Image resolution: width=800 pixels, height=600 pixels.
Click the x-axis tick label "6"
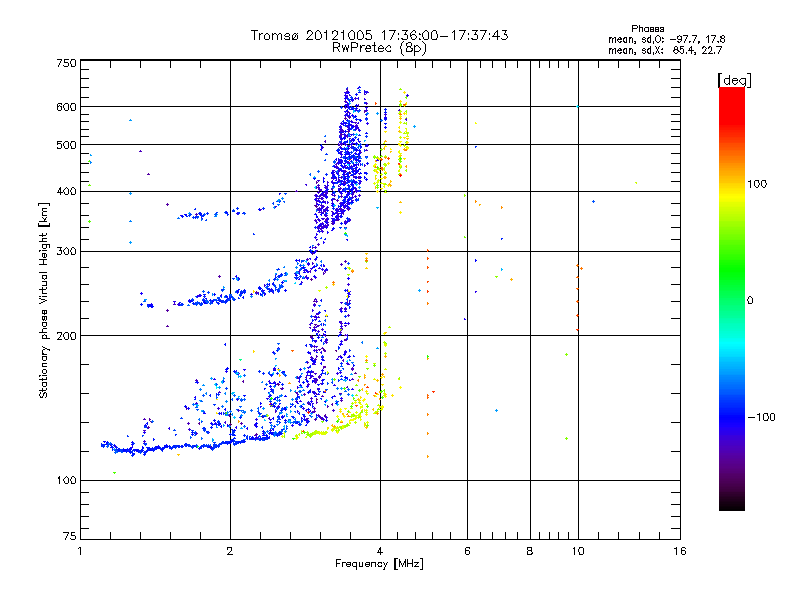tap(467, 551)
